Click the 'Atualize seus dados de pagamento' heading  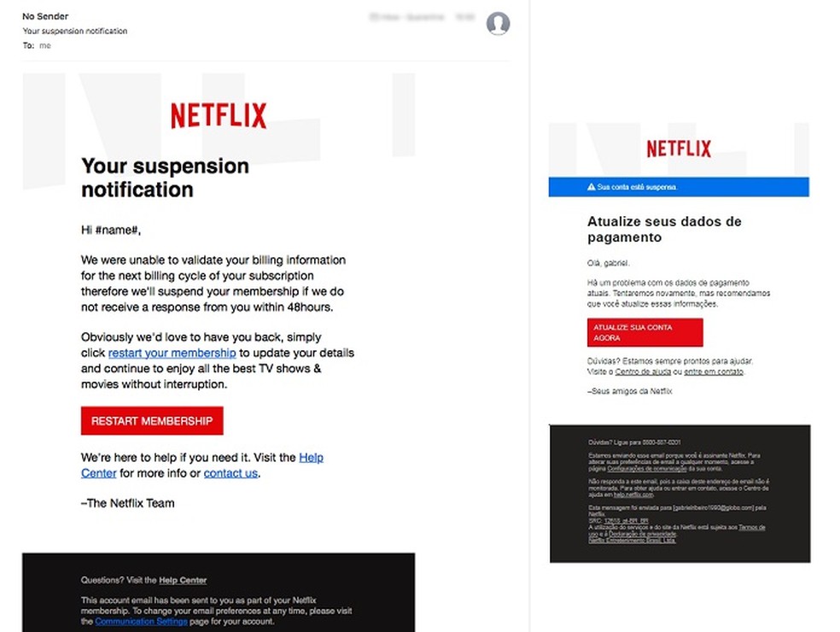coord(664,230)
